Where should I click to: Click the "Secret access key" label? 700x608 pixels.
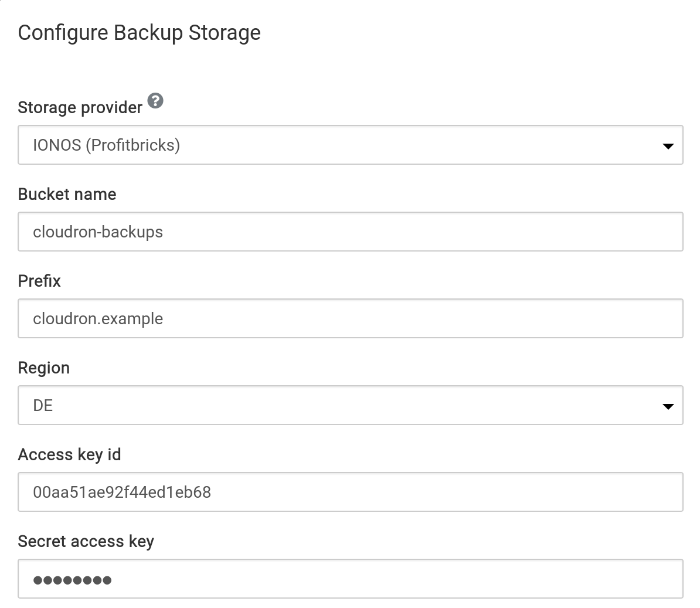pyautogui.click(x=86, y=541)
